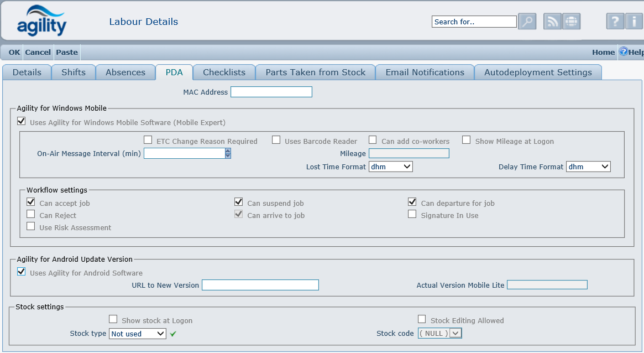
Task: Switch to the Shifts tab
Action: tap(74, 72)
